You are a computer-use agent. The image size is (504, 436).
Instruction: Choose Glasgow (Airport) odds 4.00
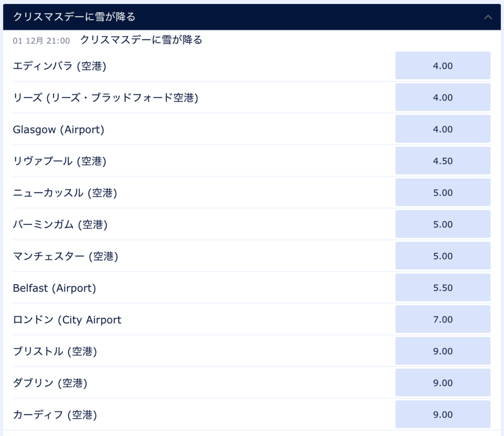tap(442, 129)
